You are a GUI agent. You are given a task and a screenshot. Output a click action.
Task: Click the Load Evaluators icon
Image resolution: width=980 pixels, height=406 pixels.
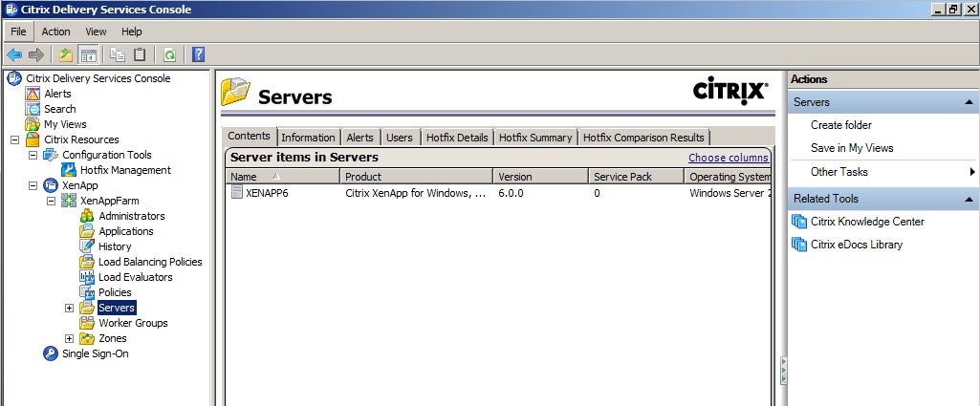87,277
